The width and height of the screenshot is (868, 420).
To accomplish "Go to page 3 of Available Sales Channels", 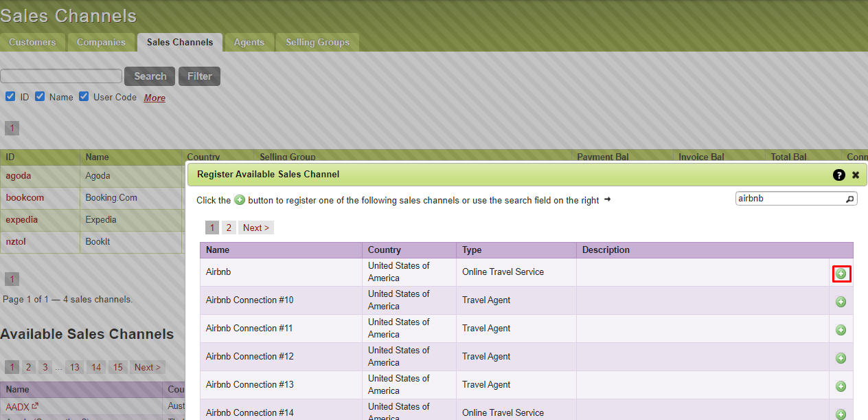I will (x=45, y=367).
